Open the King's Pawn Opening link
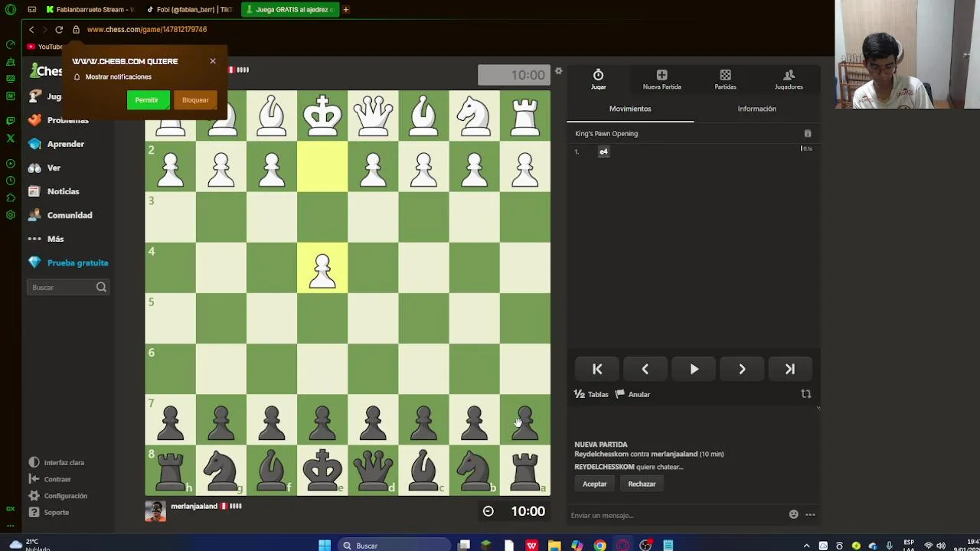 606,133
